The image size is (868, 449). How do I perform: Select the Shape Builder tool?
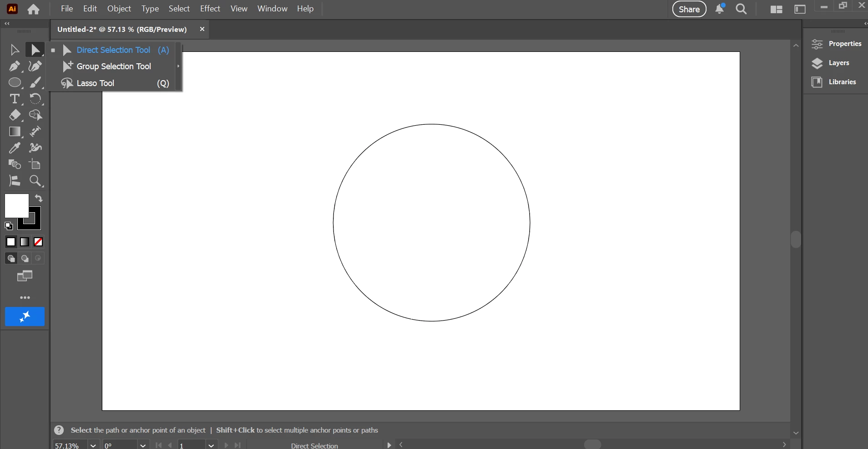tap(35, 115)
